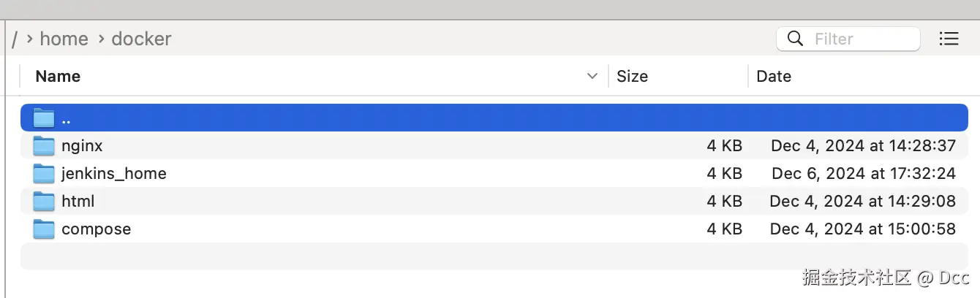Image resolution: width=980 pixels, height=298 pixels.
Task: Click the nginx folder icon
Action: tap(44, 146)
